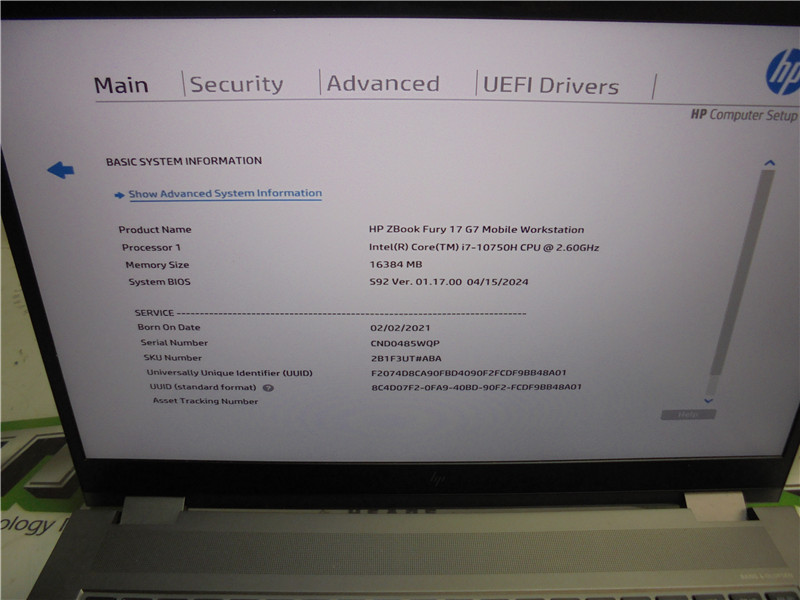Select the Asset Tracking Number label
Image resolution: width=800 pixels, height=600 pixels.
click(205, 401)
